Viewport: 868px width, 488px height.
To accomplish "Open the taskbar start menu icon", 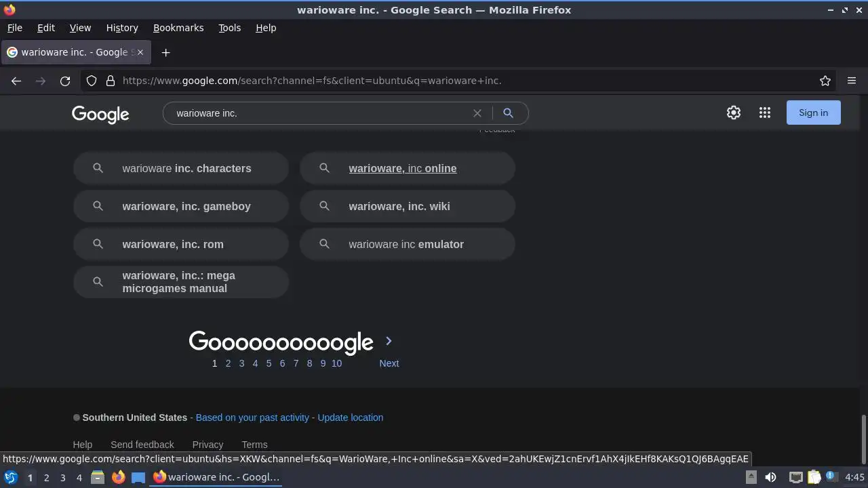I will coord(11,477).
